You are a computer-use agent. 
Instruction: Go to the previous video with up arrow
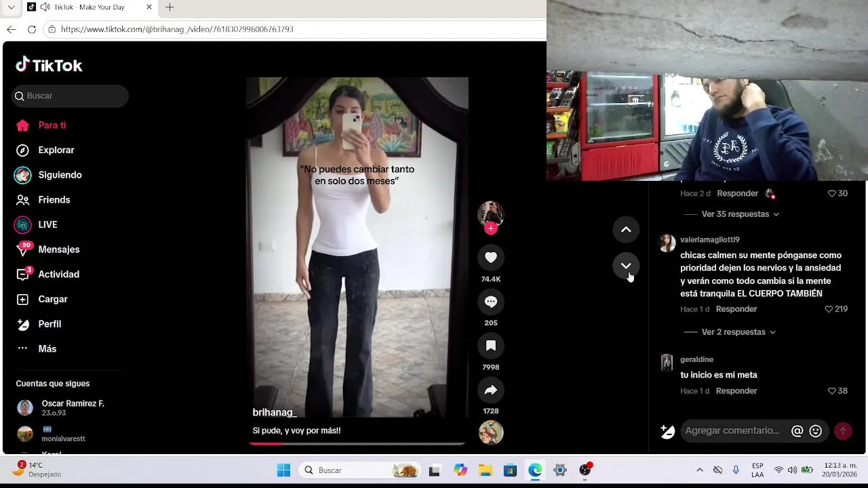tap(626, 230)
